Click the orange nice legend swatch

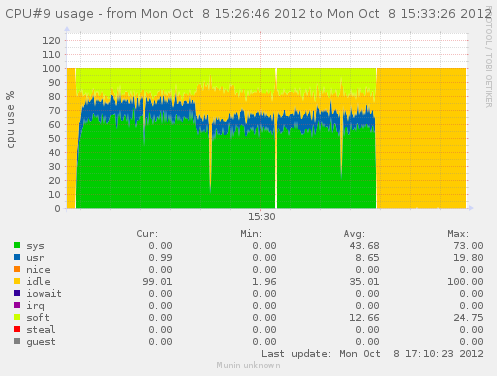coord(17,269)
